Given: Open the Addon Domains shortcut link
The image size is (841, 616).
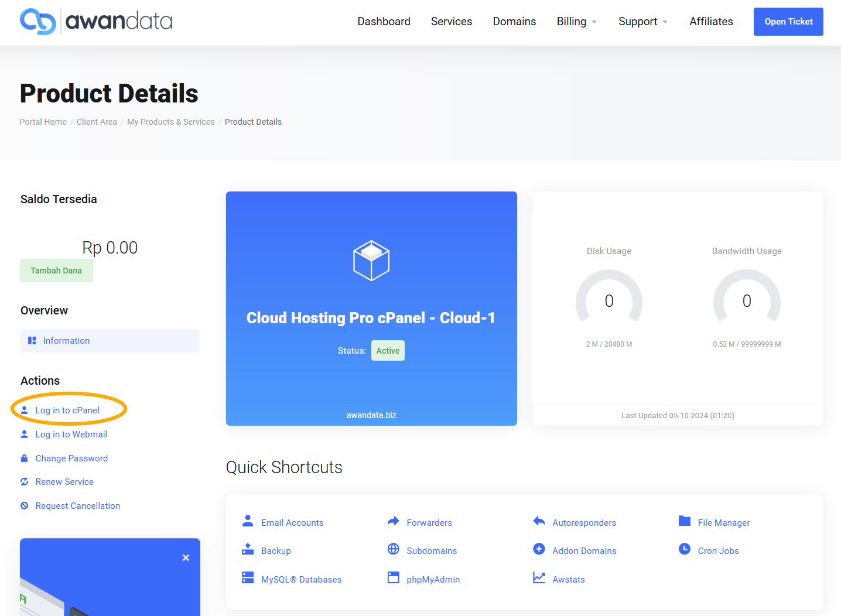Looking at the screenshot, I should (x=584, y=551).
